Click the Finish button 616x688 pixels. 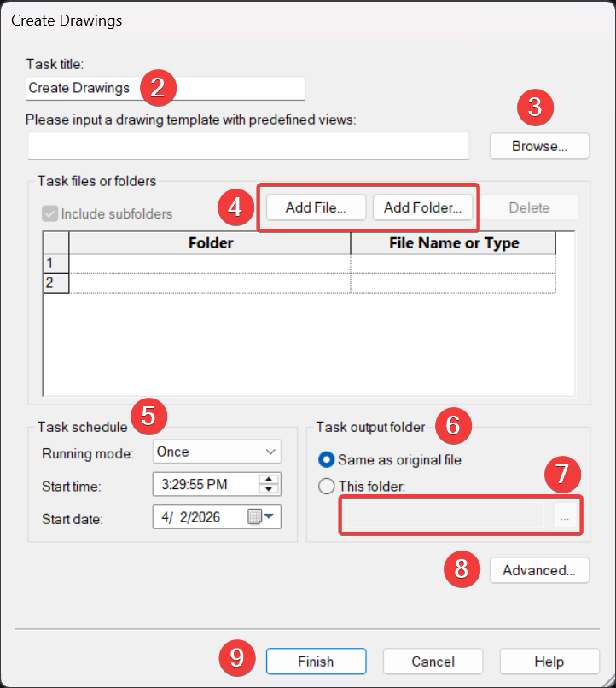317,662
